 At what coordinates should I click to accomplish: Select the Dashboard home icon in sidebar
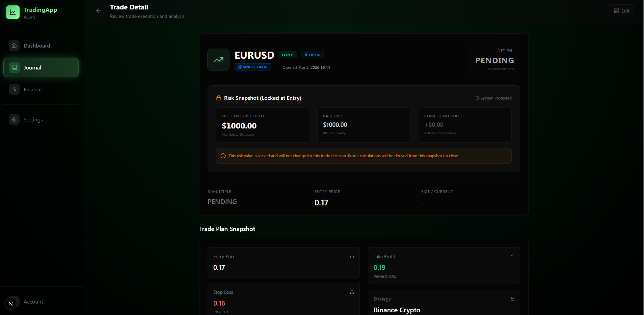point(14,45)
